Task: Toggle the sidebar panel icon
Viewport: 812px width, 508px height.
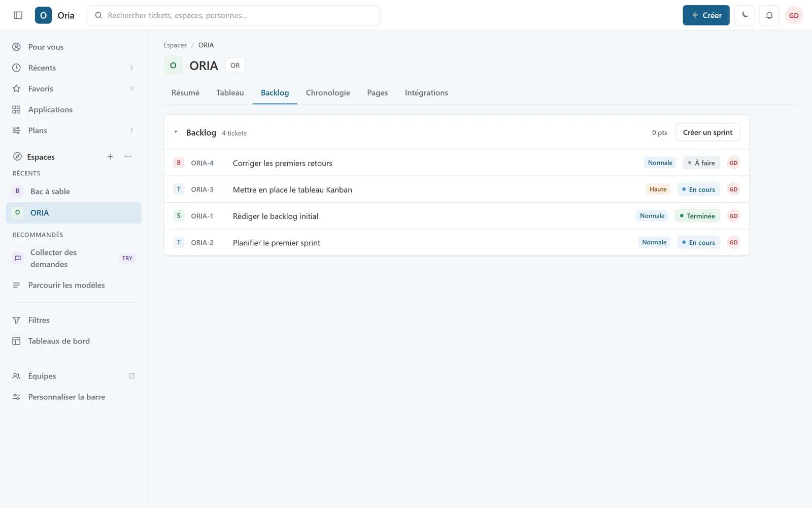Action: (18, 15)
